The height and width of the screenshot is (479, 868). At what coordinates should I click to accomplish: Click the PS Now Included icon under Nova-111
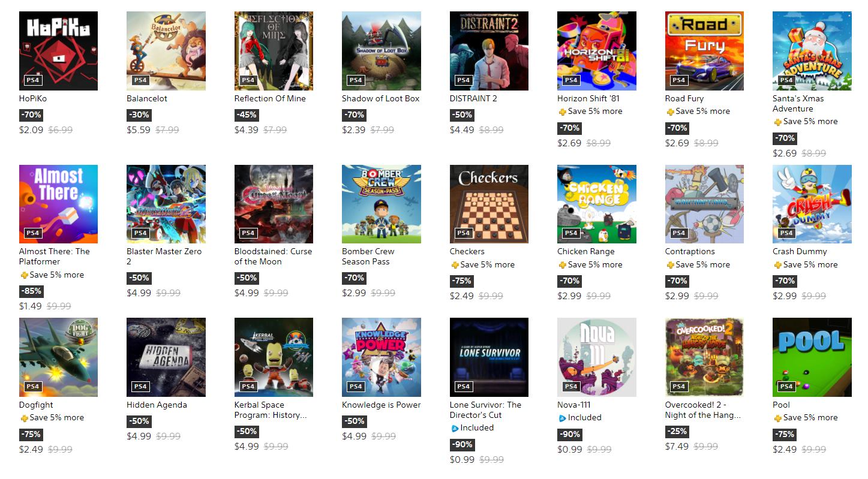[562, 418]
